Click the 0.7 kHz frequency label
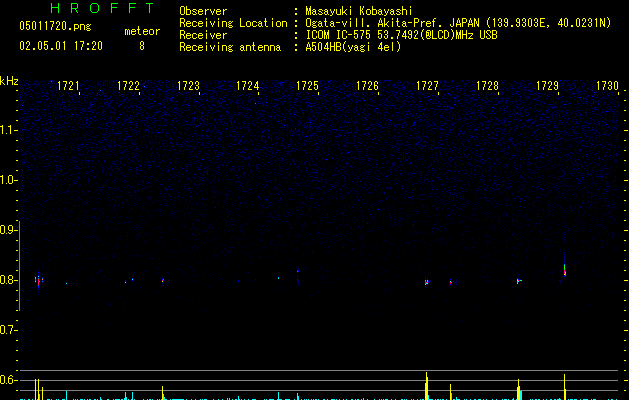Image resolution: width=629 pixels, height=400 pixels. click(x=8, y=330)
